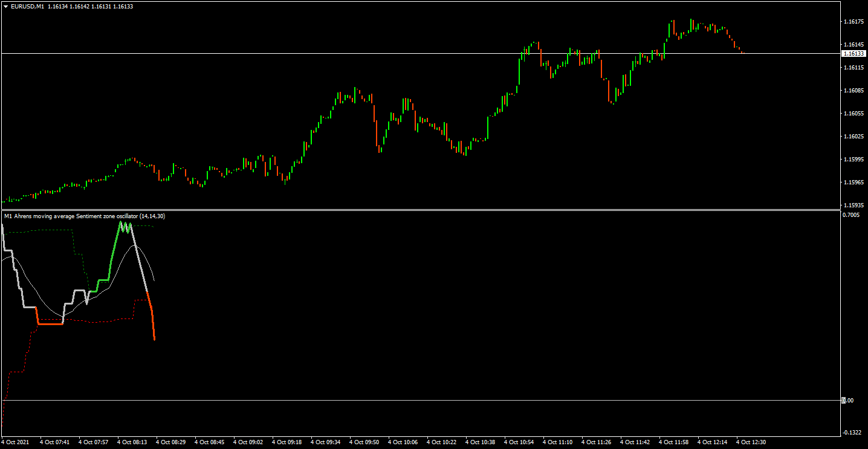Click the 1.15995 price scale label
868x449 pixels.
(853, 160)
